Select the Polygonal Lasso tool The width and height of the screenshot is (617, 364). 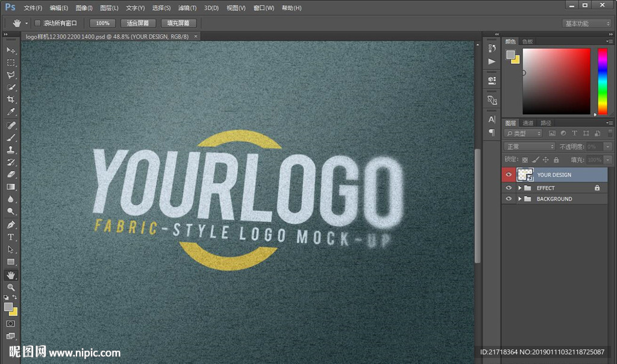11,75
